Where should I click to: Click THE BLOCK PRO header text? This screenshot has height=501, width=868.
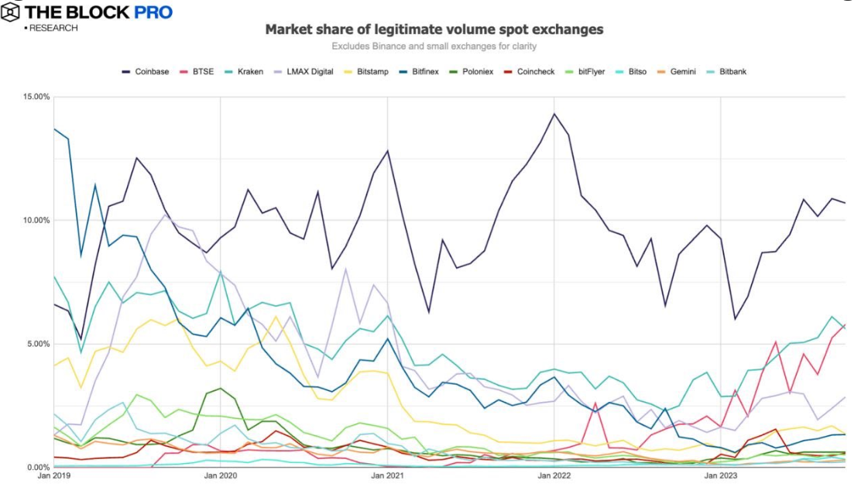point(98,12)
